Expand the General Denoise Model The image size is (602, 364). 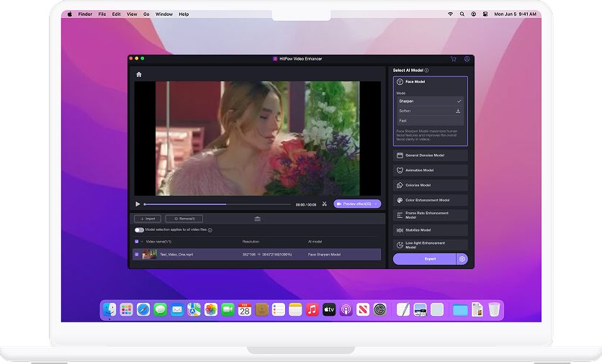click(430, 155)
